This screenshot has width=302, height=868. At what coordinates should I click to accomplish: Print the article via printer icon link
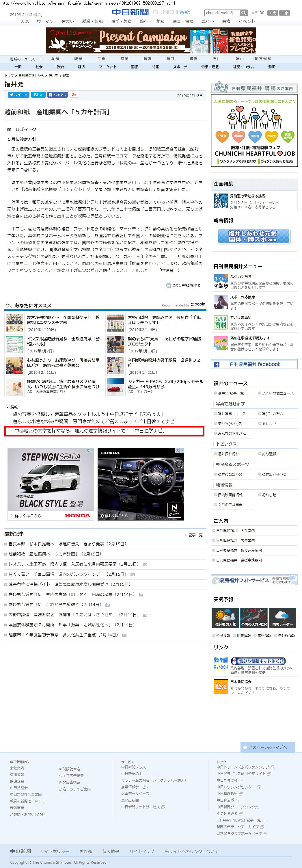pos(184,285)
